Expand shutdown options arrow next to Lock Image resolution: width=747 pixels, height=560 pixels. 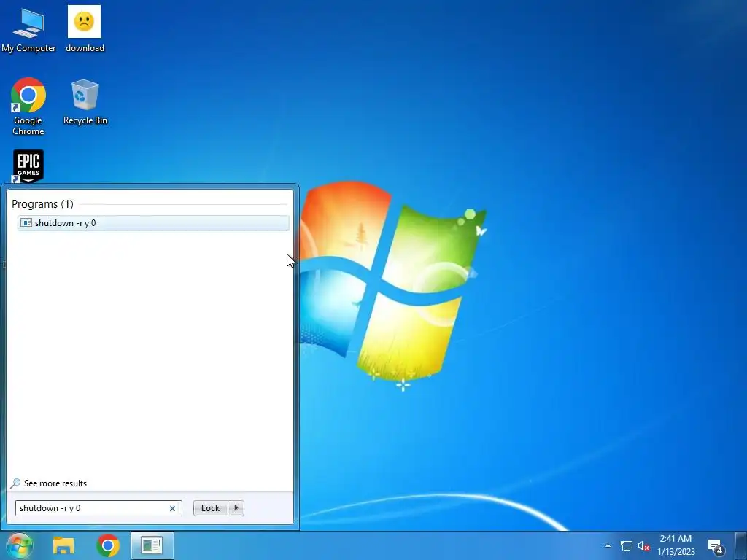(x=236, y=508)
